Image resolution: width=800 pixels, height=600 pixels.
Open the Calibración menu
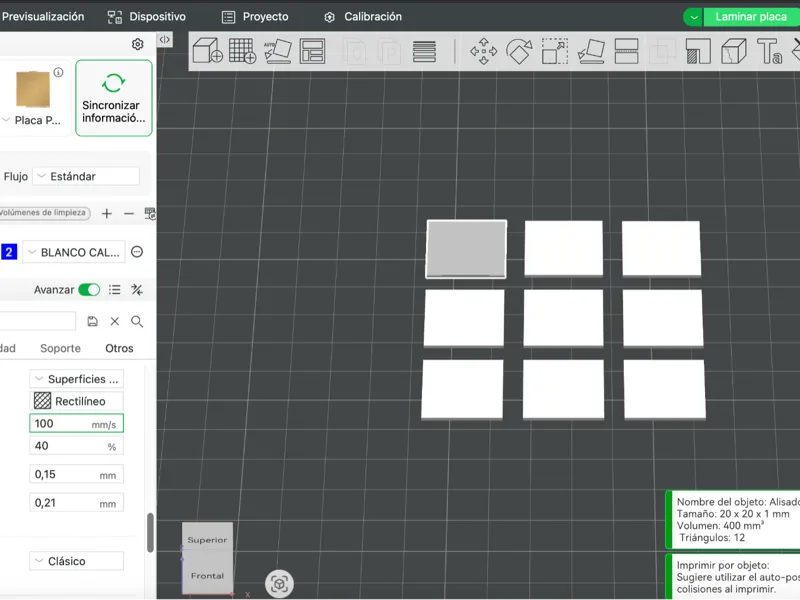pos(363,17)
